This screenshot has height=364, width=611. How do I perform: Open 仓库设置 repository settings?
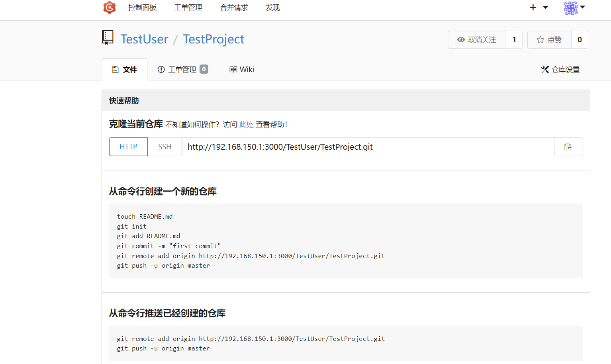click(560, 70)
